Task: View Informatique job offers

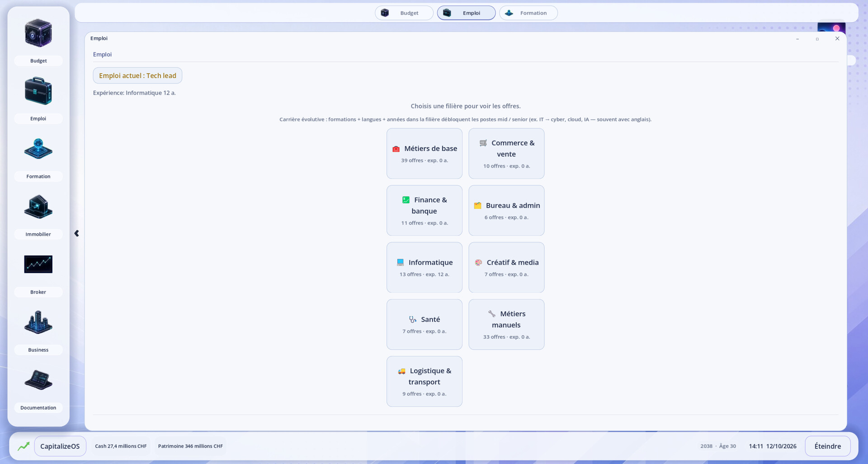Action: [x=424, y=267]
